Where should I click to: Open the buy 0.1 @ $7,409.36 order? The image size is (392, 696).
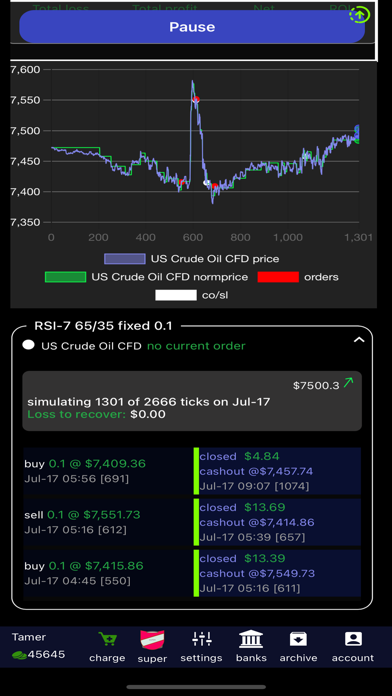[x=108, y=471]
